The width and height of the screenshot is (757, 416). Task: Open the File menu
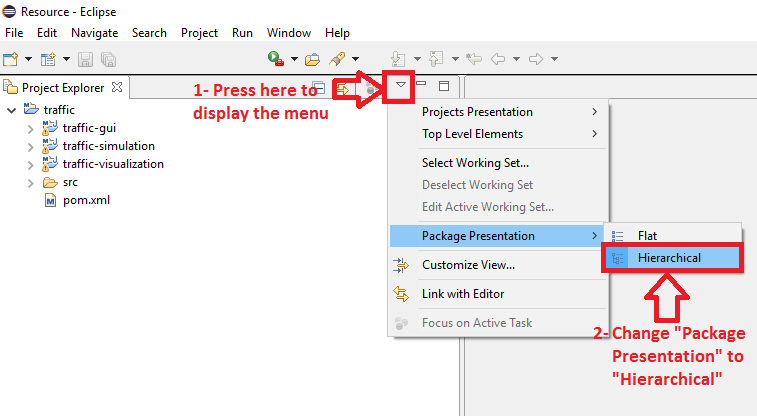(x=14, y=33)
